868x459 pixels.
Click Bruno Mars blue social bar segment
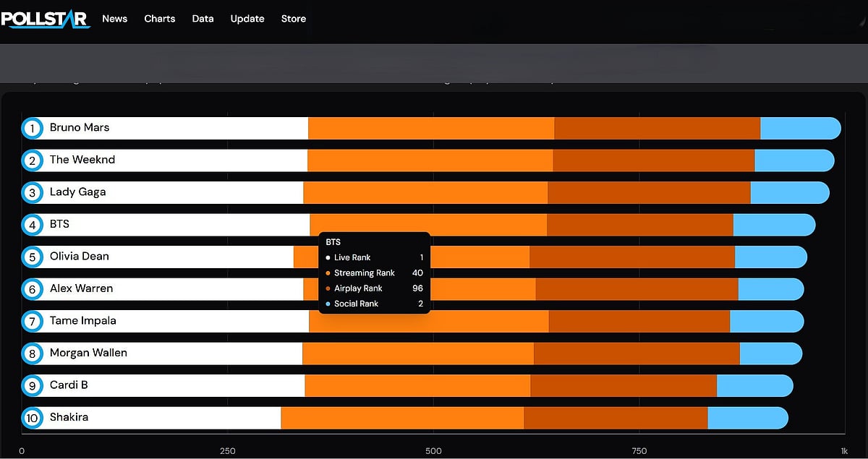(x=801, y=128)
